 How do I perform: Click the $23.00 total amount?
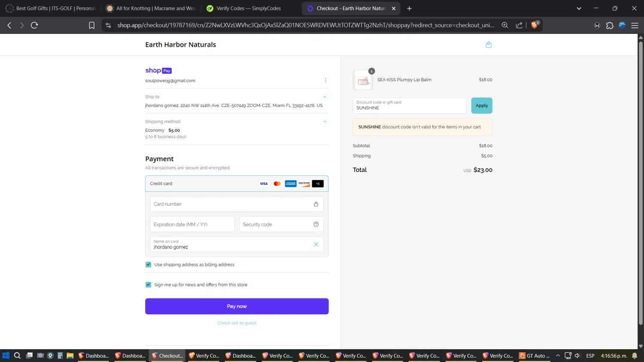483,170
